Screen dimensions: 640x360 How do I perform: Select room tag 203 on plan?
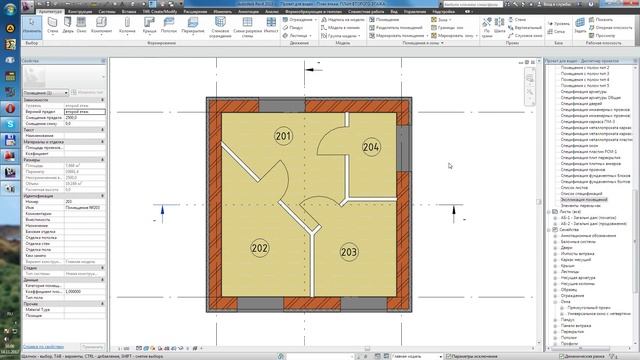pyautogui.click(x=349, y=252)
